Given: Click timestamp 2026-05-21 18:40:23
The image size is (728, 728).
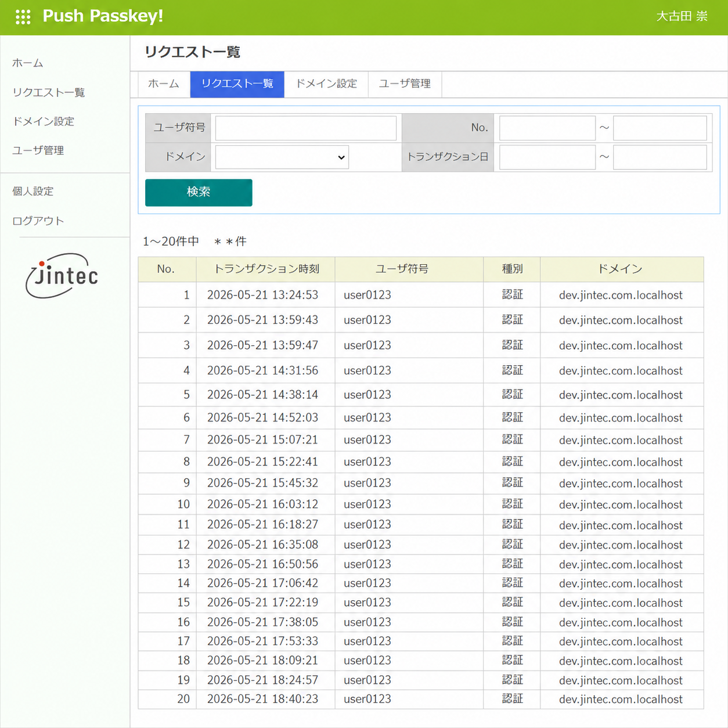Looking at the screenshot, I should [x=262, y=699].
